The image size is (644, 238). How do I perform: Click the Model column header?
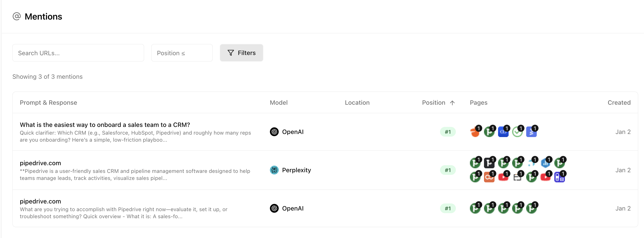click(278, 103)
